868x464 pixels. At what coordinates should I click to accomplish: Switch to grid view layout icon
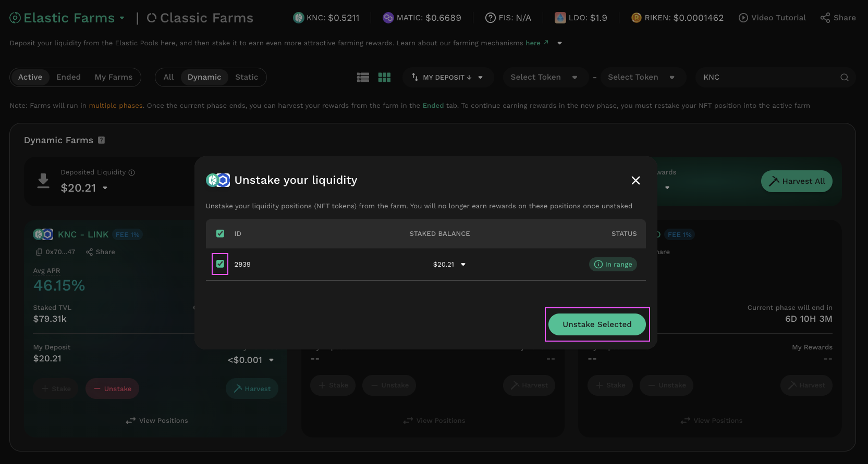click(384, 77)
